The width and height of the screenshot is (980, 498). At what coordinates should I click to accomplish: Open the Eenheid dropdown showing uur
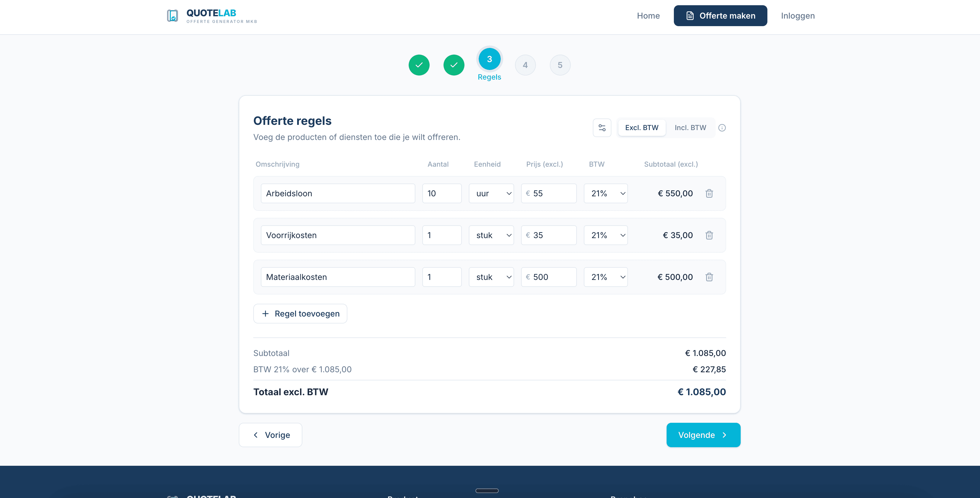click(491, 193)
